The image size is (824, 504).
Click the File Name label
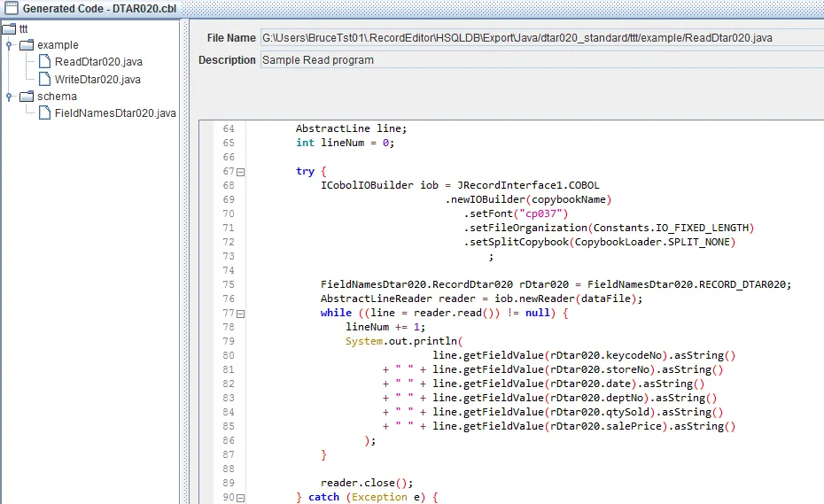click(x=230, y=38)
